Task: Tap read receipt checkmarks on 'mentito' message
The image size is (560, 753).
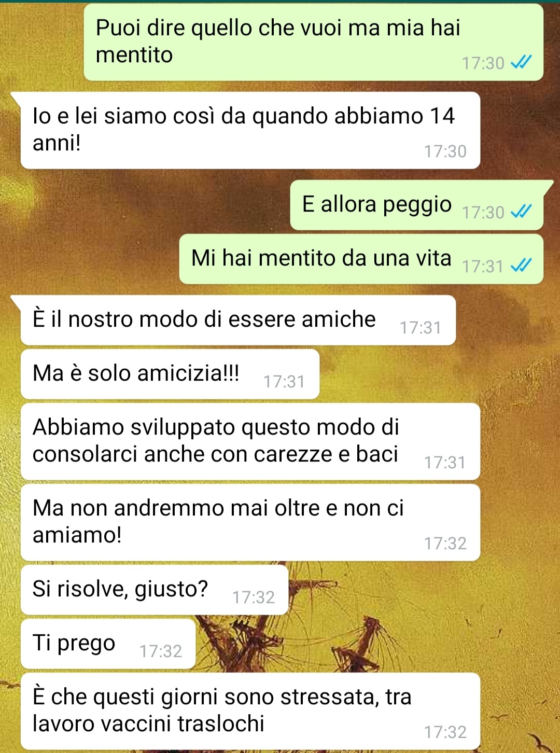Action: click(521, 63)
